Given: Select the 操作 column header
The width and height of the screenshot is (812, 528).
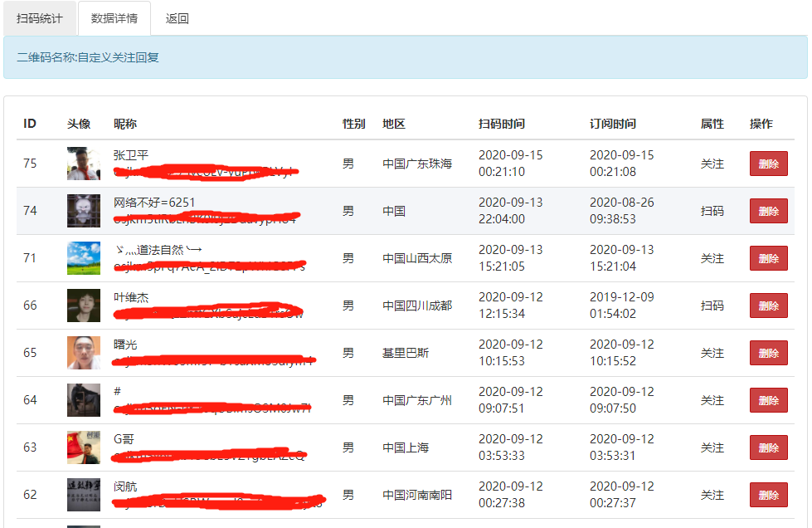Looking at the screenshot, I should [761, 124].
